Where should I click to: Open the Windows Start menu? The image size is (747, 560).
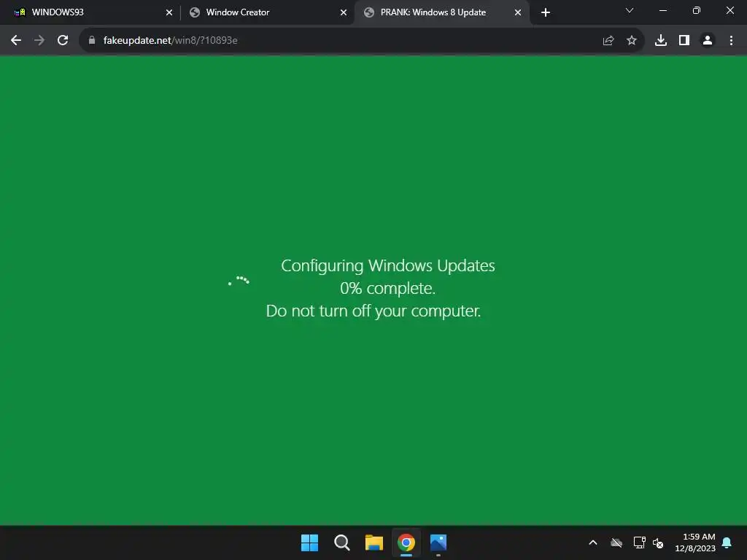pyautogui.click(x=309, y=542)
